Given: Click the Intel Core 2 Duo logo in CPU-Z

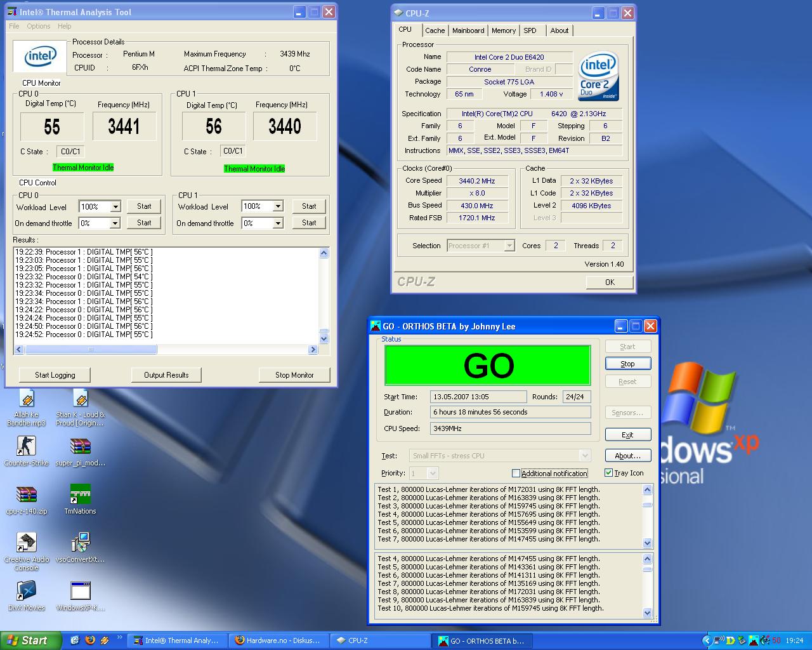Looking at the screenshot, I should (598, 76).
